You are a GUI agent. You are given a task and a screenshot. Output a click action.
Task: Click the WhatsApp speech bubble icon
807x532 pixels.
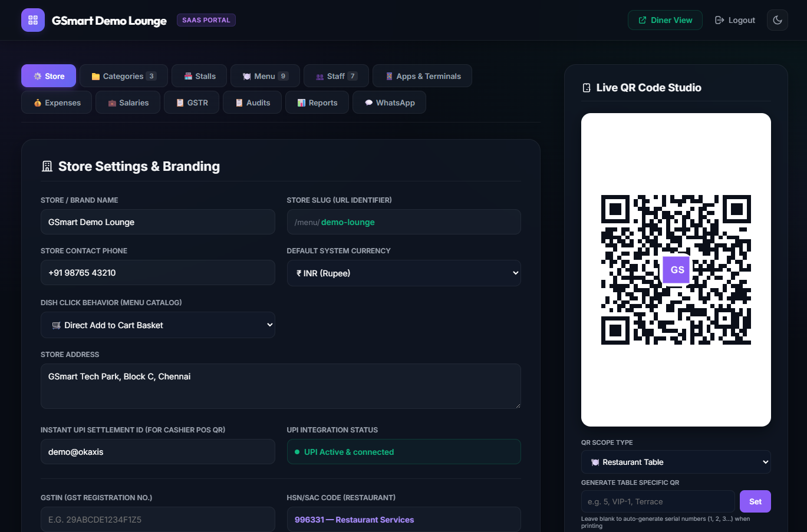[369, 103]
